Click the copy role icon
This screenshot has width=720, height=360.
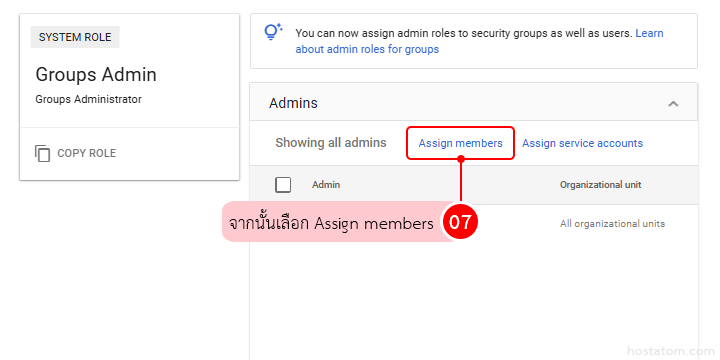42,153
